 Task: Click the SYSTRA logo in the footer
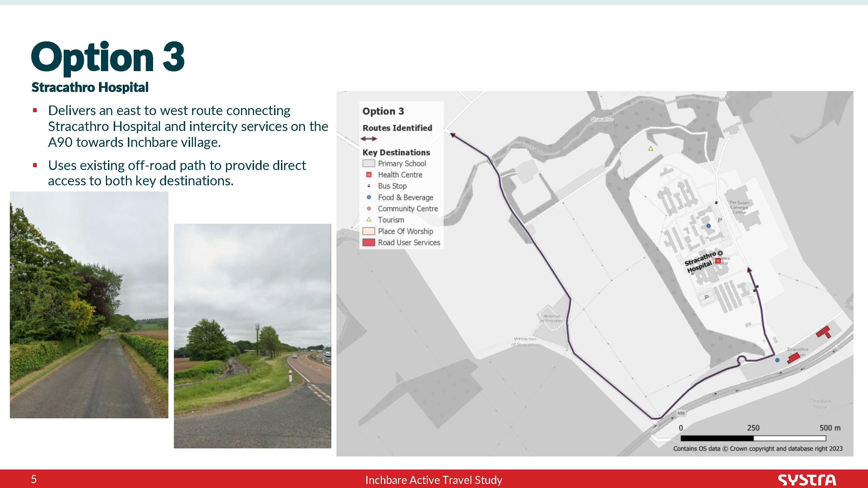(807, 480)
